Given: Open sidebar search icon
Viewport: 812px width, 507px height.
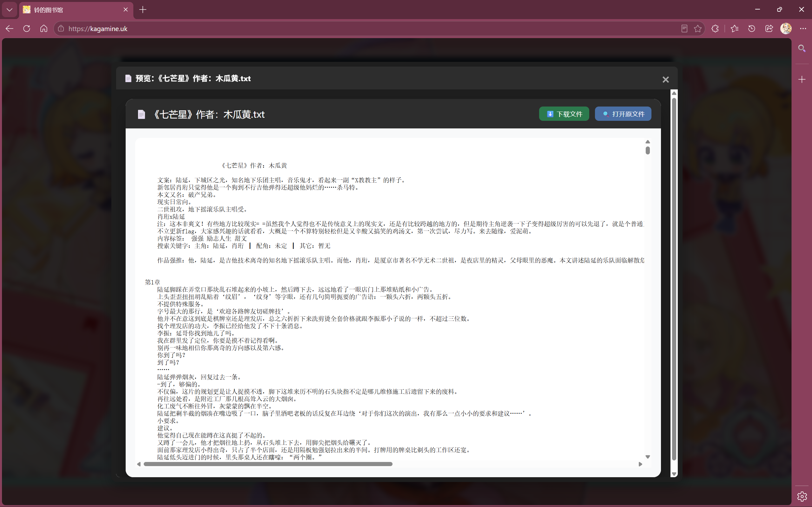Looking at the screenshot, I should (x=802, y=48).
